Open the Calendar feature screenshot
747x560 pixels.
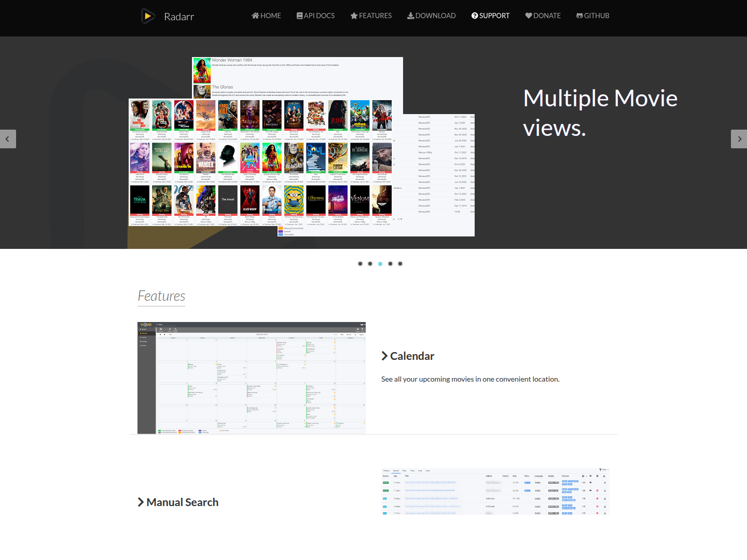pyautogui.click(x=252, y=378)
